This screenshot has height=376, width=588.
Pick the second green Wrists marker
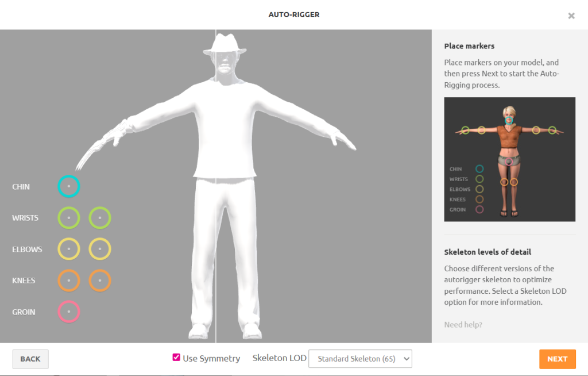pos(100,218)
